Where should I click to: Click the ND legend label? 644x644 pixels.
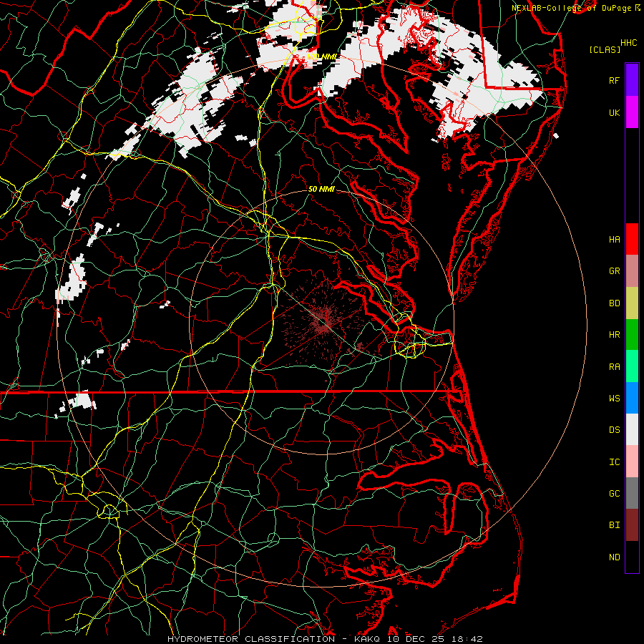(614, 557)
